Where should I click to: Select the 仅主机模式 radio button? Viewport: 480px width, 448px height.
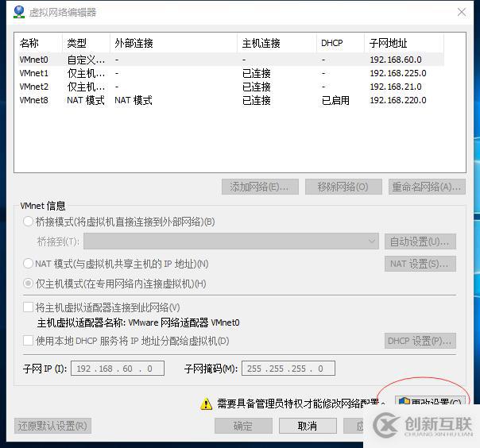coord(28,284)
